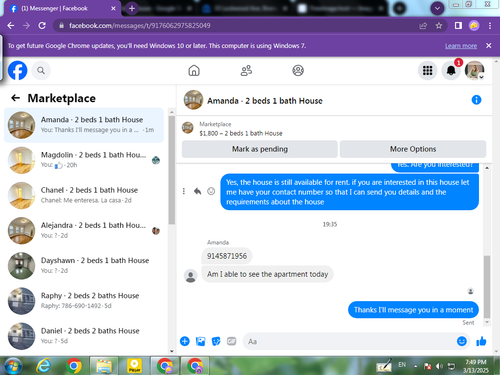The height and width of the screenshot is (375, 500).
Task: Choose a sticker in composer
Action: (x=216, y=341)
